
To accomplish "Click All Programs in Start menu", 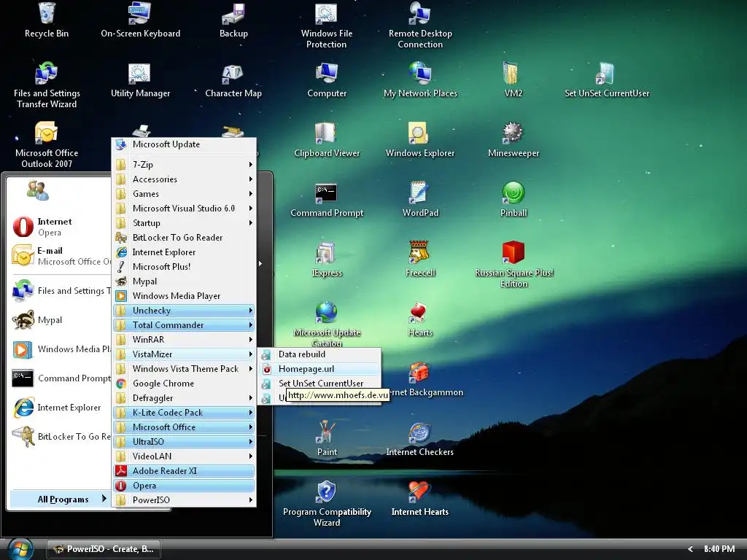I will tap(60, 499).
